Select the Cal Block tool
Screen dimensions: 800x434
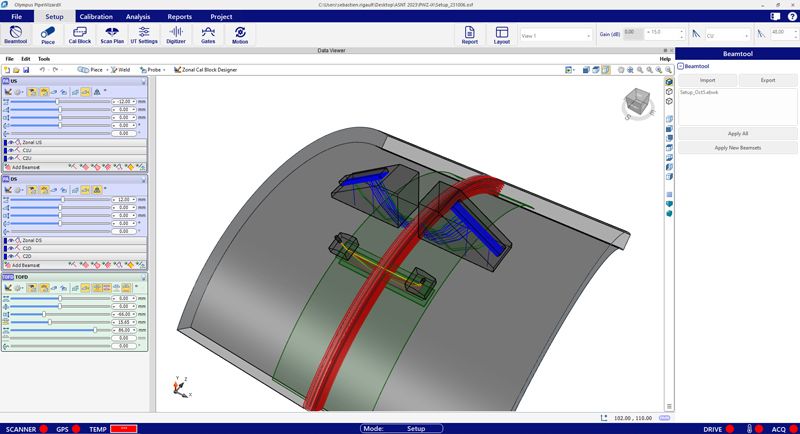pos(80,35)
